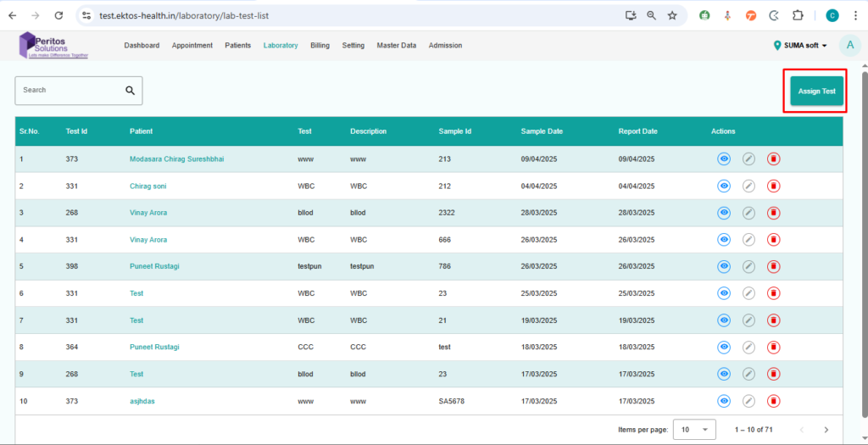Go to the Billing menu
This screenshot has height=445, width=868.
[x=320, y=46]
